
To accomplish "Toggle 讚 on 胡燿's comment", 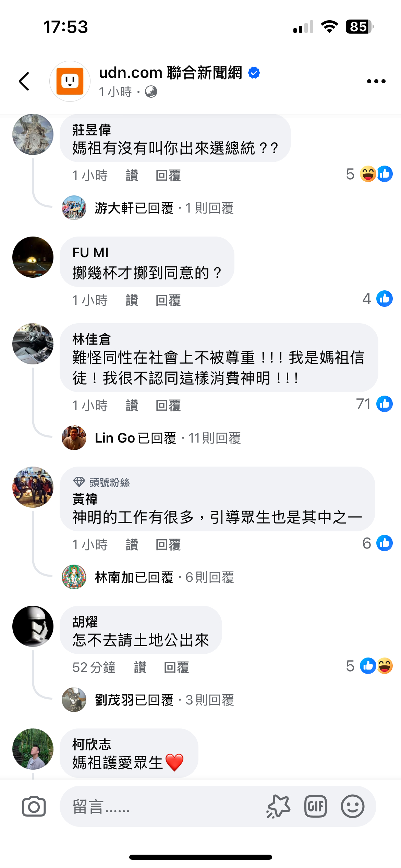I will coord(140,667).
